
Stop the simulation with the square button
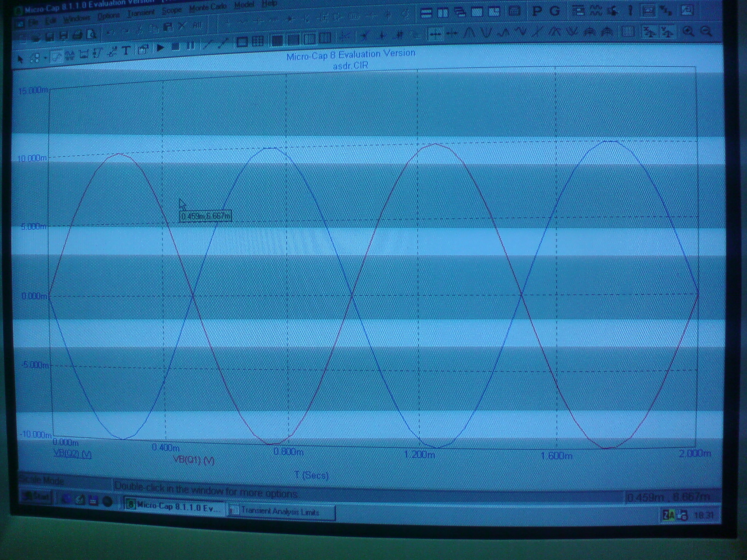175,47
